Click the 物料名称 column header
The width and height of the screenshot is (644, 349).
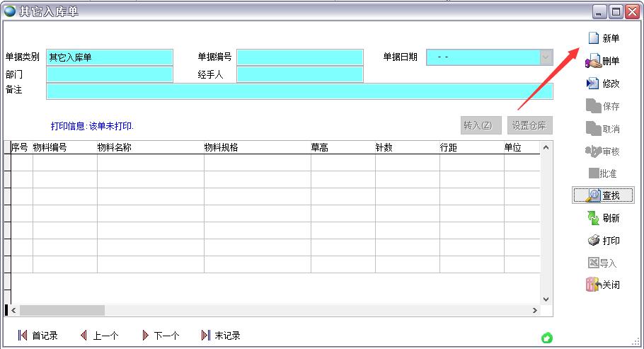point(115,147)
